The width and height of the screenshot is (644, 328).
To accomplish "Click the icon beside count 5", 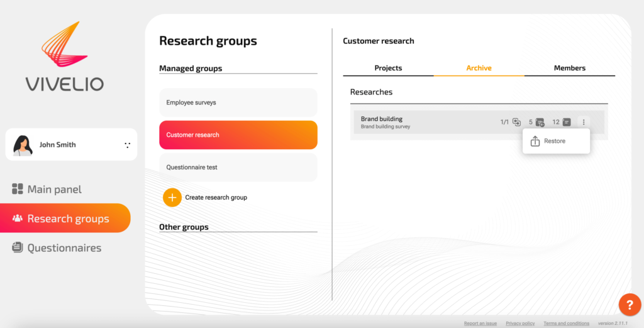I will (x=540, y=122).
